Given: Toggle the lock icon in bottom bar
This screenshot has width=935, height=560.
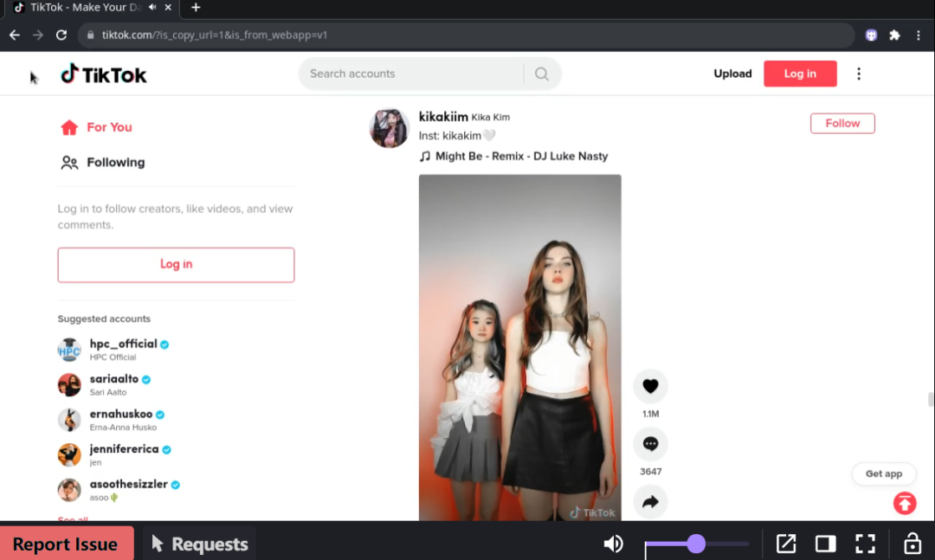Looking at the screenshot, I should tap(912, 544).
